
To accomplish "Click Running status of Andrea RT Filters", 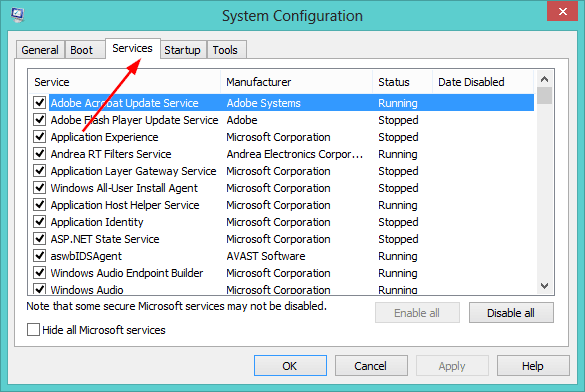I will [x=398, y=154].
